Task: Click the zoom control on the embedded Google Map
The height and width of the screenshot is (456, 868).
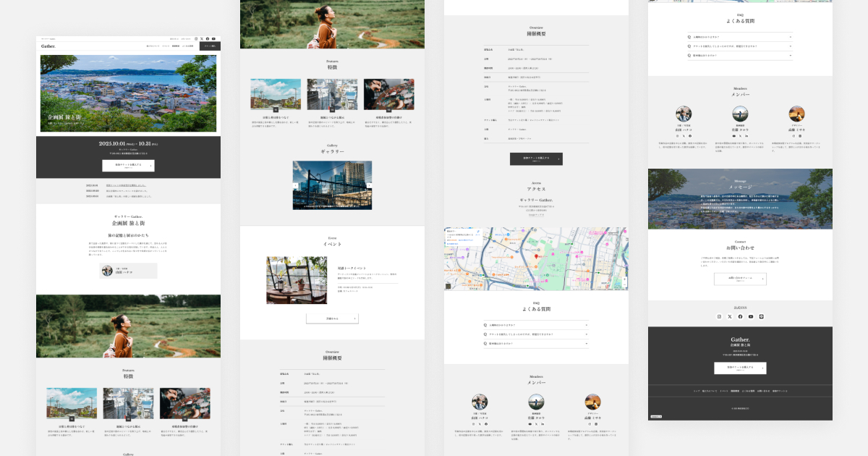Action: point(624,279)
